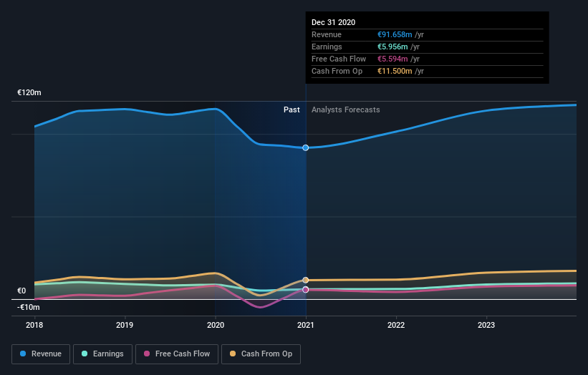The height and width of the screenshot is (375, 588).
Task: Click the Earnings row label in tooltip
Action: 327,47
